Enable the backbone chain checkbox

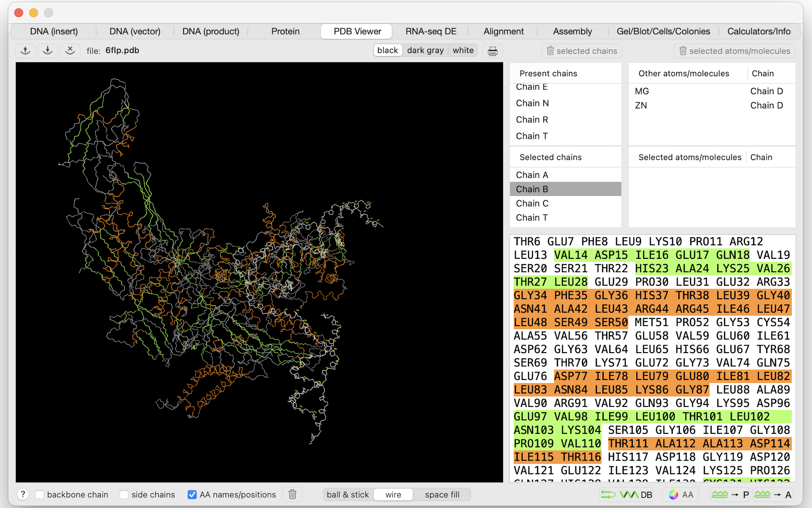[39, 494]
